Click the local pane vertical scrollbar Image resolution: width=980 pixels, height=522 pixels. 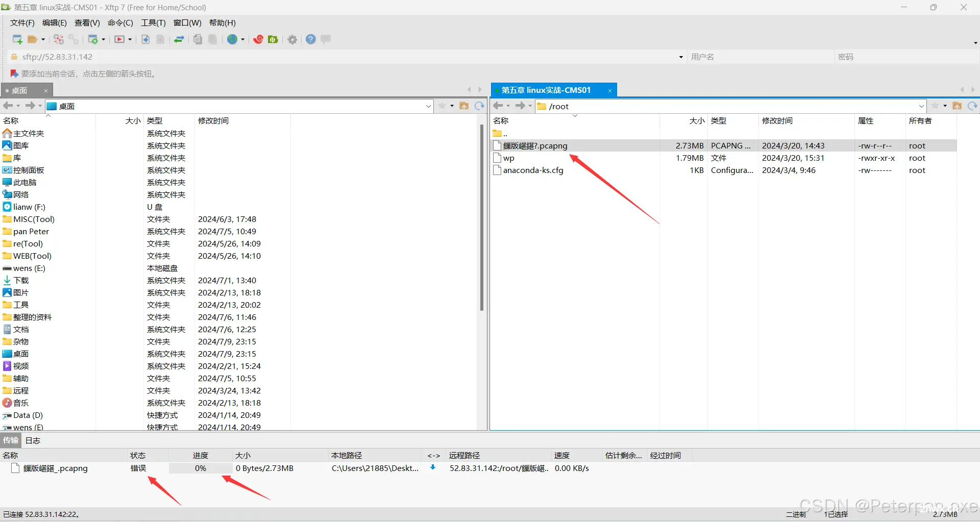point(481,218)
